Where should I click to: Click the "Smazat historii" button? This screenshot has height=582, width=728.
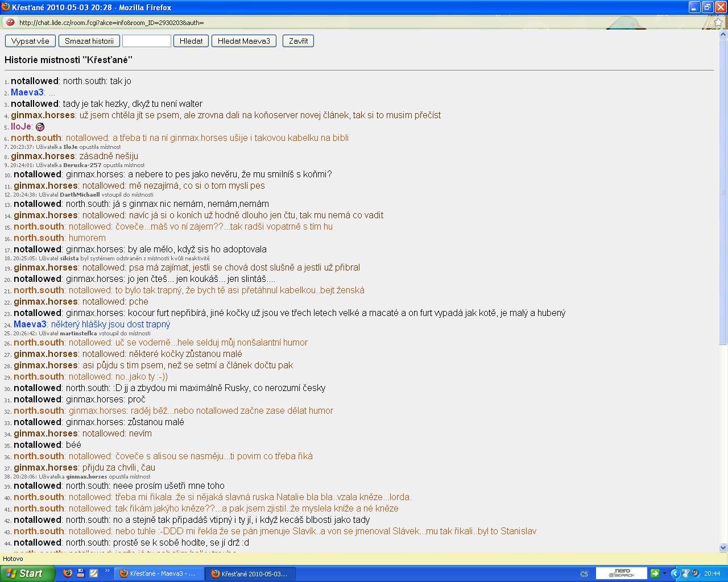click(x=89, y=41)
